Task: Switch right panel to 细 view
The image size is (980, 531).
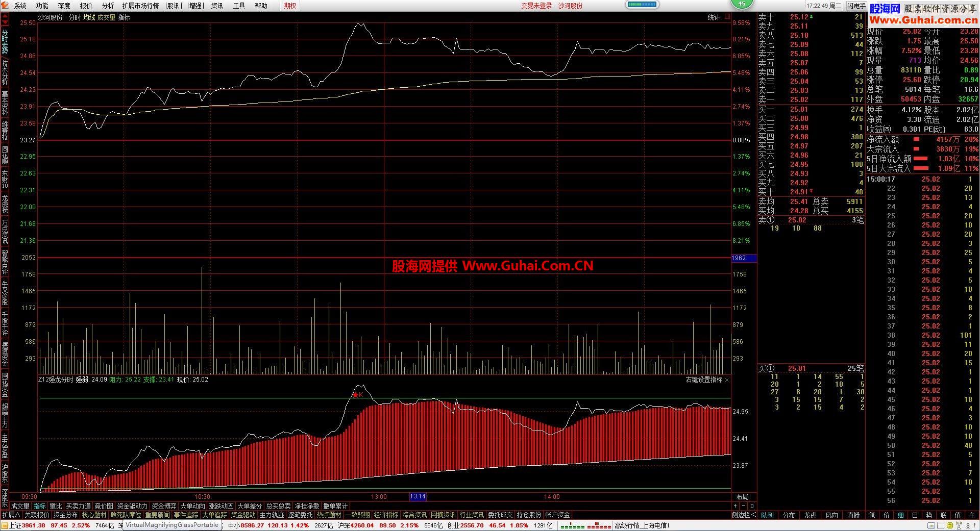Action: tap(900, 515)
